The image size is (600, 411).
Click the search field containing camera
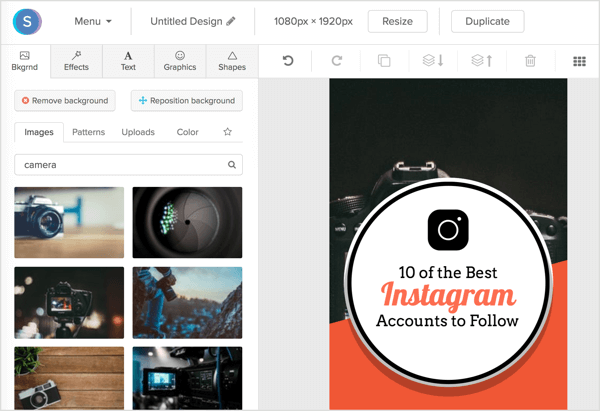point(128,165)
